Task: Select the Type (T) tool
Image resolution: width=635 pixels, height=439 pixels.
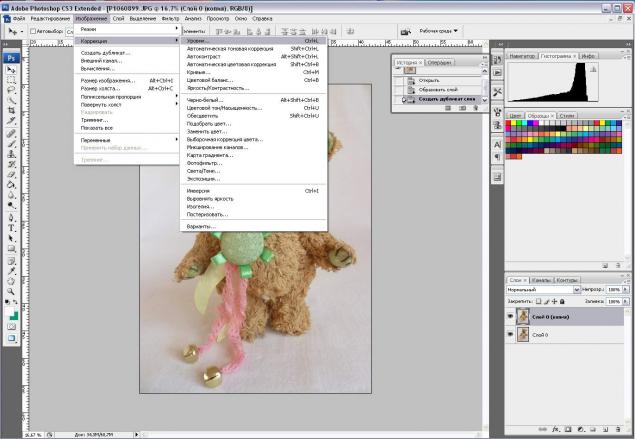Action: (x=11, y=227)
